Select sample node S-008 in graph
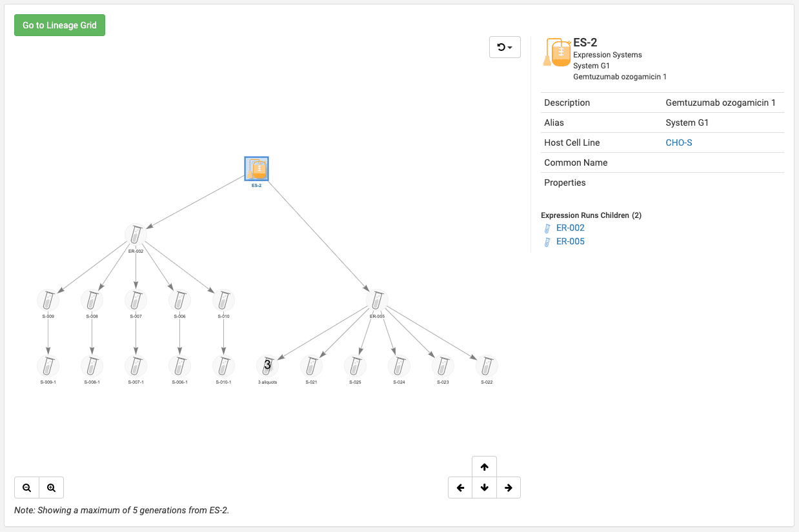The image size is (799, 532). 92,300
